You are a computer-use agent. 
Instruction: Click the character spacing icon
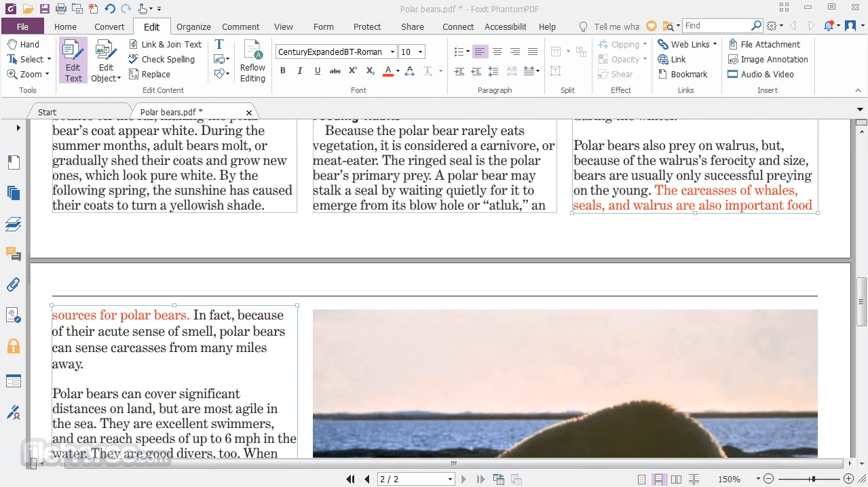410,71
